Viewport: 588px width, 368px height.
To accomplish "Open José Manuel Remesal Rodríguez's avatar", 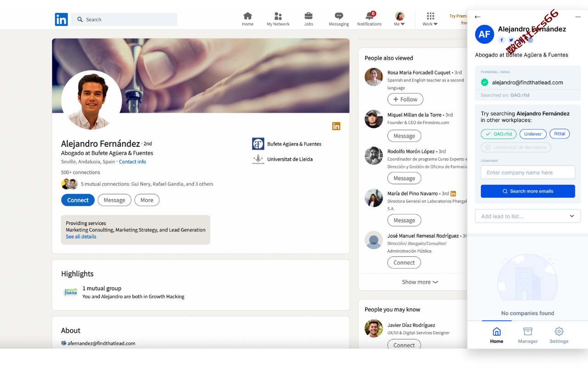I will point(374,240).
